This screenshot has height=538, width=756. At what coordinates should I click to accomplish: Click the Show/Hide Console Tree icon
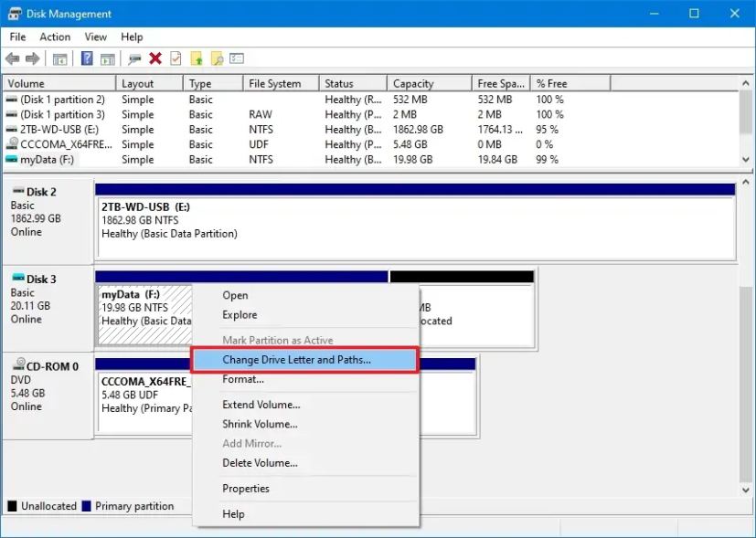(59, 58)
